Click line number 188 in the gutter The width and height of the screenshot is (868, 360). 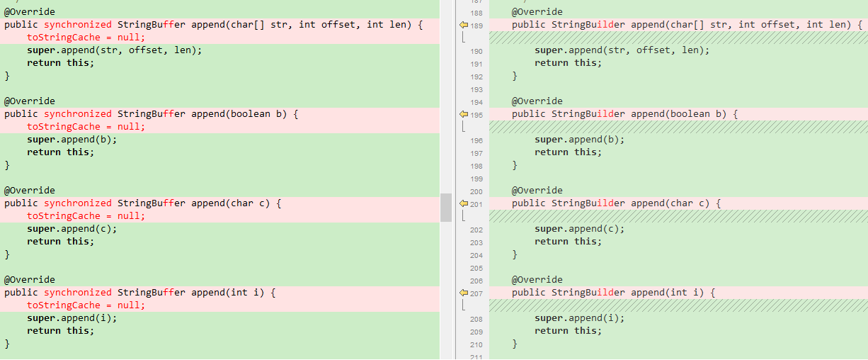pyautogui.click(x=476, y=13)
